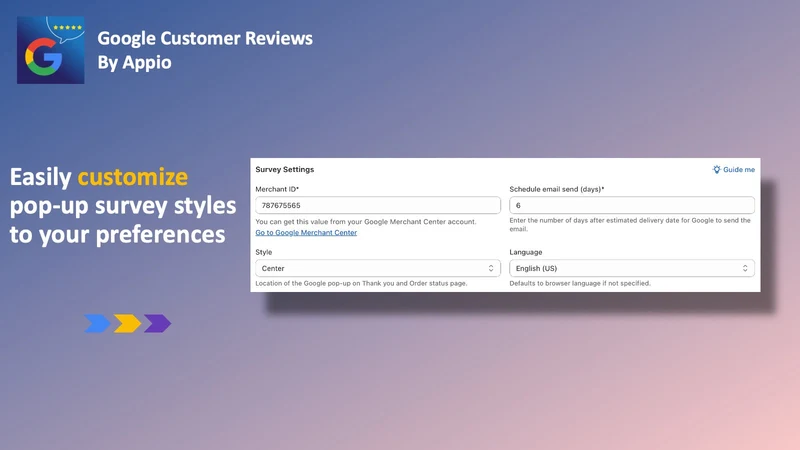Screen dimensions: 800x450
Task: Click the Schedule email send days field
Action: click(632, 205)
